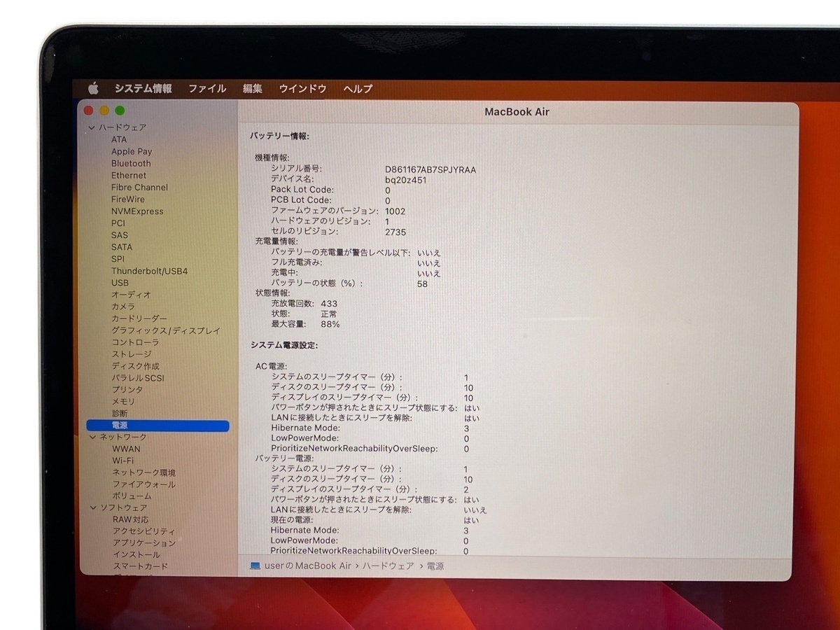Open the ファイル menu
The width and height of the screenshot is (840, 630).
tap(207, 88)
